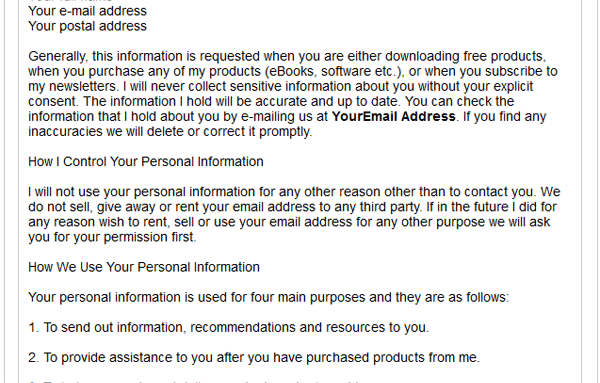Click item '2. To provide assistance' line
This screenshot has width=600, height=383.
point(254,357)
